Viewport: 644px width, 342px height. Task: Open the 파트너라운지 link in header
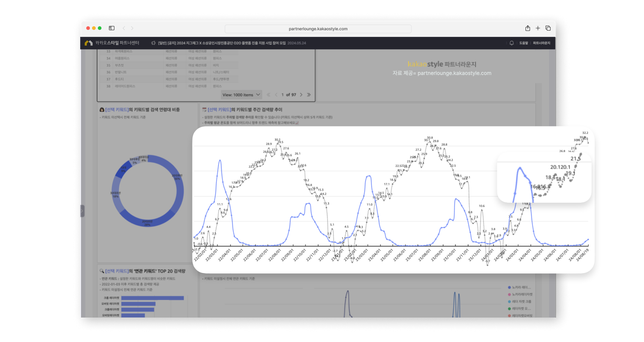[542, 43]
